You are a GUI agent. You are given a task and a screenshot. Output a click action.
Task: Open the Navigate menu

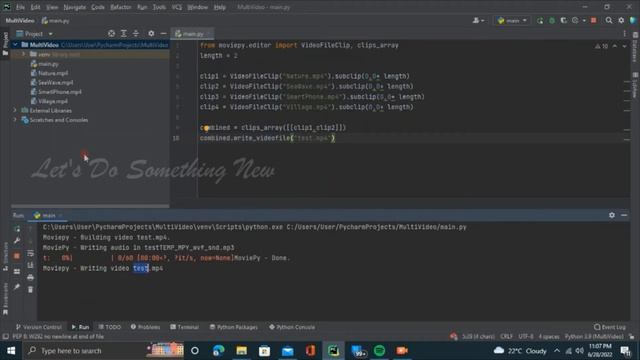tap(75, 7)
